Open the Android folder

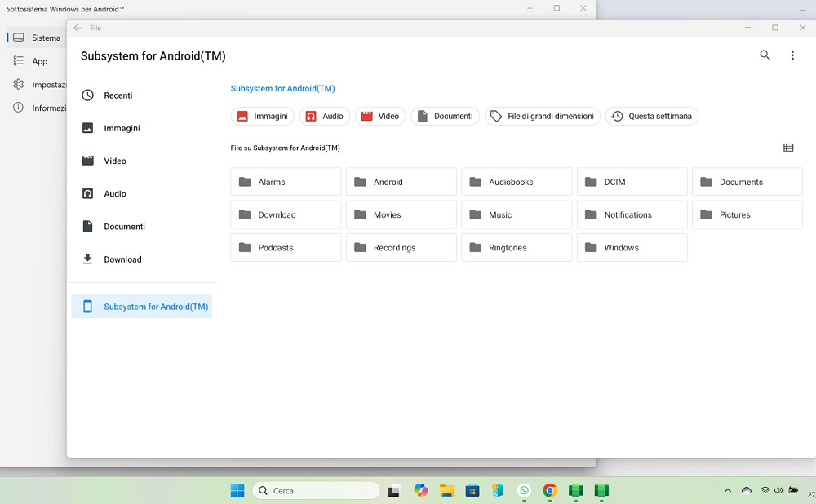click(401, 182)
